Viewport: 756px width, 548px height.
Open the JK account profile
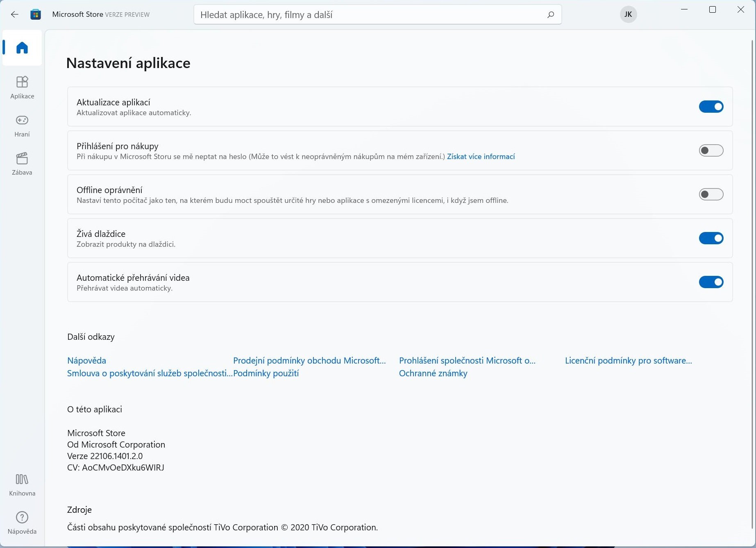(628, 15)
